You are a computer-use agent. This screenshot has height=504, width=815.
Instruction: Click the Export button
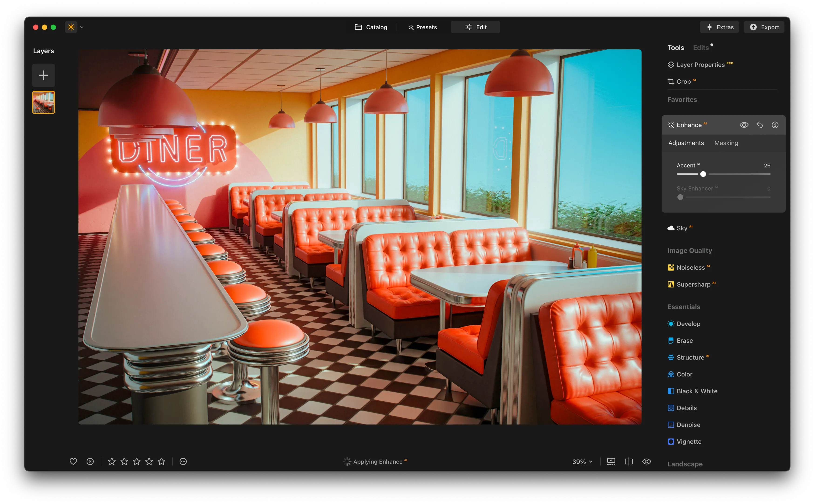(x=764, y=27)
